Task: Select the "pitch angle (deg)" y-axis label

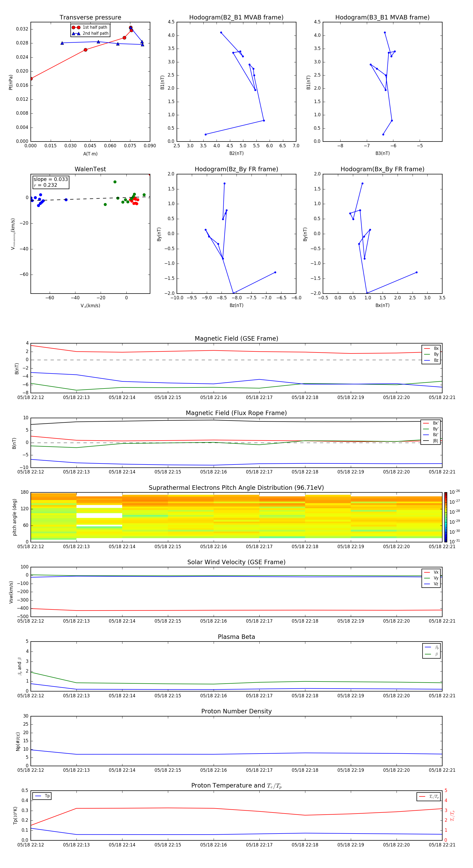Action: point(14,517)
